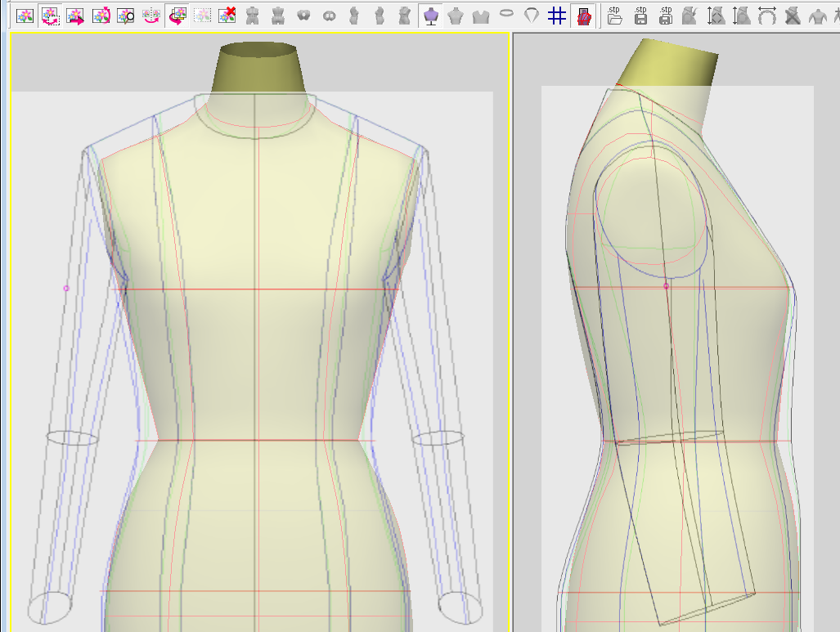
Task: Click the move image arrow icon
Action: point(75,16)
